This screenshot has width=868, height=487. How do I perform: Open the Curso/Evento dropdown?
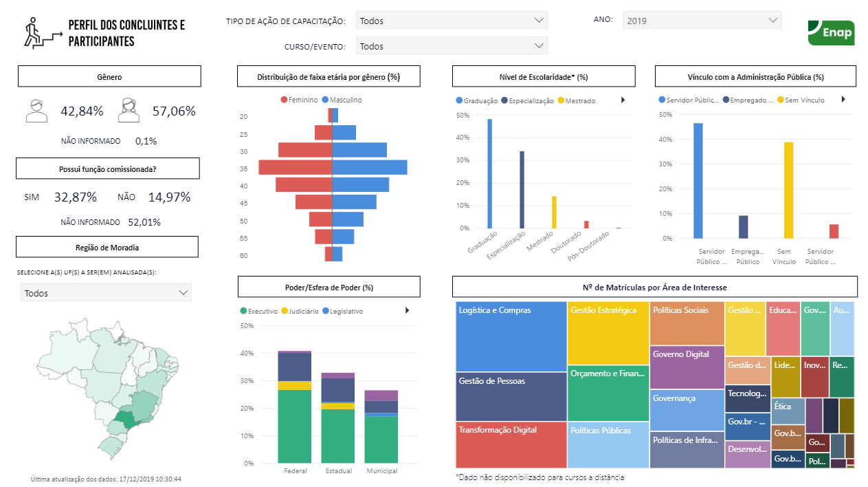coord(452,46)
